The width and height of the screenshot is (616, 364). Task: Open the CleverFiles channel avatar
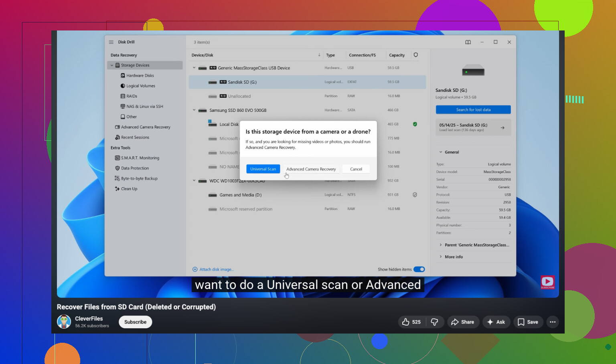64,322
